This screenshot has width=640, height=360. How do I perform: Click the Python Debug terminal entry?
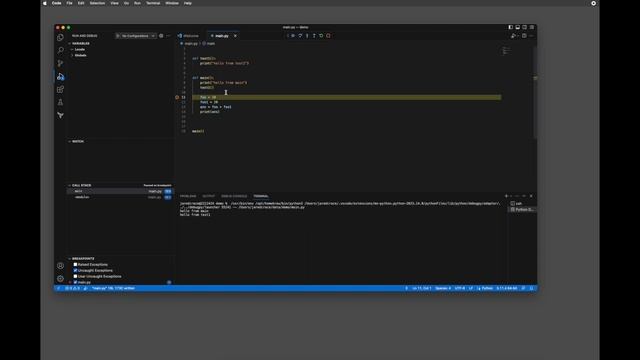coord(522,209)
